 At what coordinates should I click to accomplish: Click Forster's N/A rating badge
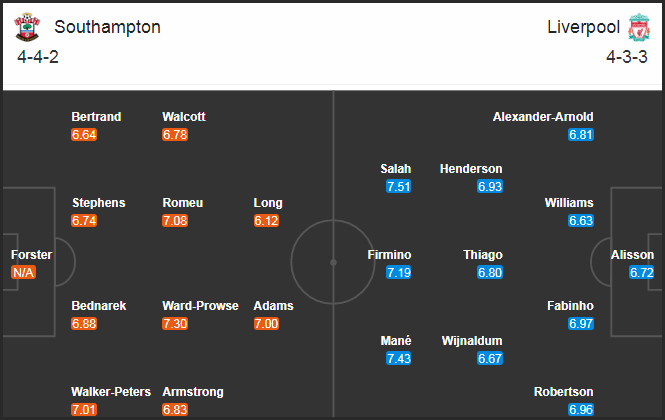[x=23, y=272]
